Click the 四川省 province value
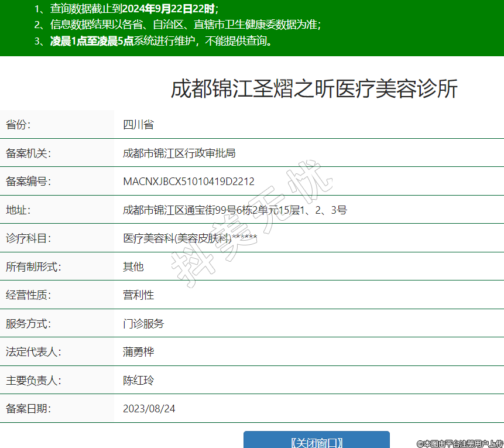This screenshot has width=504, height=448. click(138, 125)
